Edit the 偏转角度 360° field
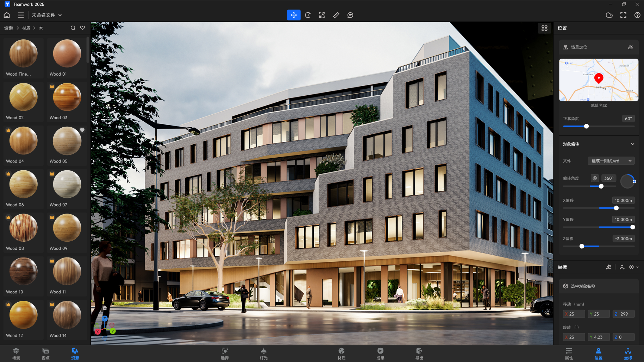644x362 pixels. [x=609, y=178]
